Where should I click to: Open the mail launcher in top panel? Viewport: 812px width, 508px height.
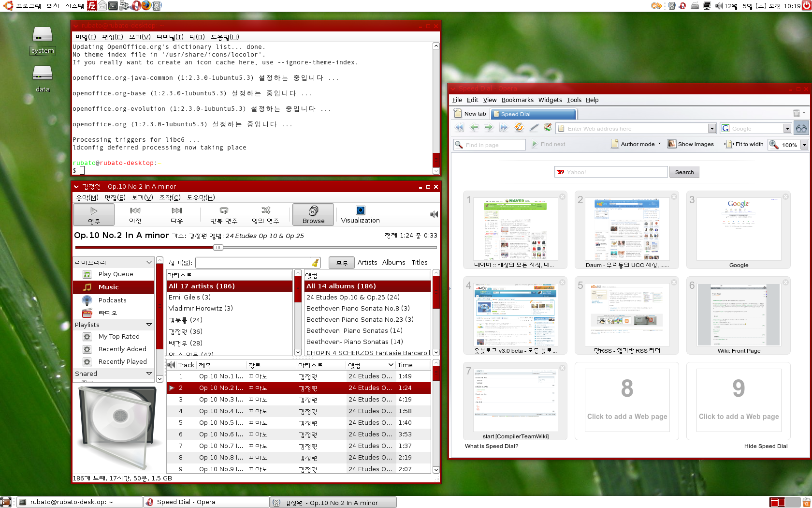pos(102,6)
